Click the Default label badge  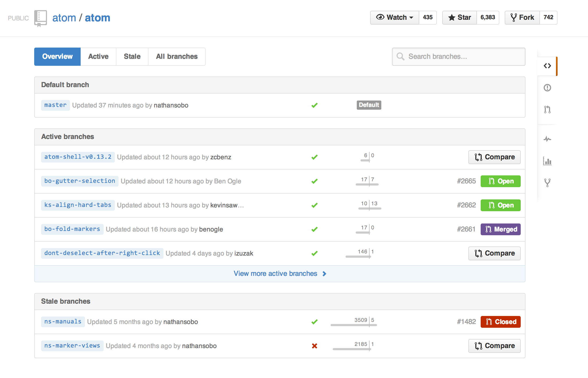(369, 105)
